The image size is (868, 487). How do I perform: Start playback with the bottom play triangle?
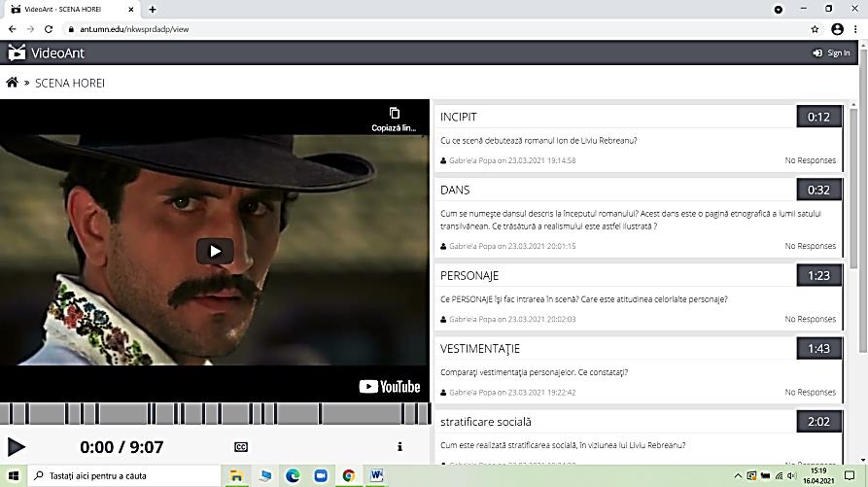(17, 446)
